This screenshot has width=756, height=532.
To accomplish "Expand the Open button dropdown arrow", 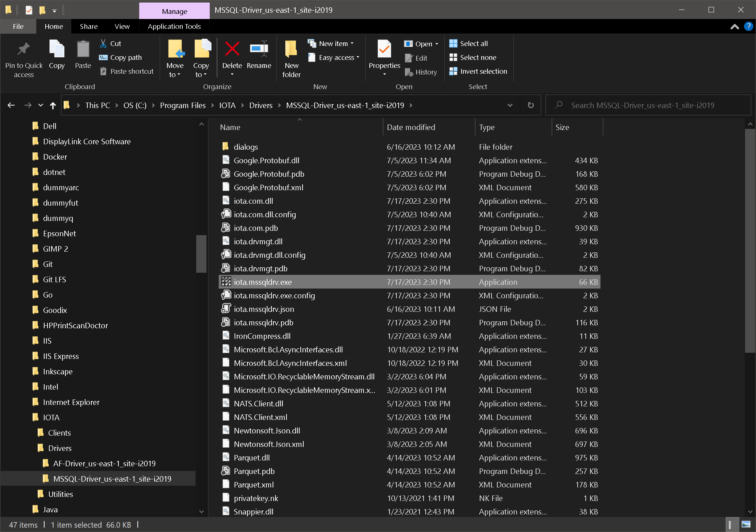I will pos(437,44).
